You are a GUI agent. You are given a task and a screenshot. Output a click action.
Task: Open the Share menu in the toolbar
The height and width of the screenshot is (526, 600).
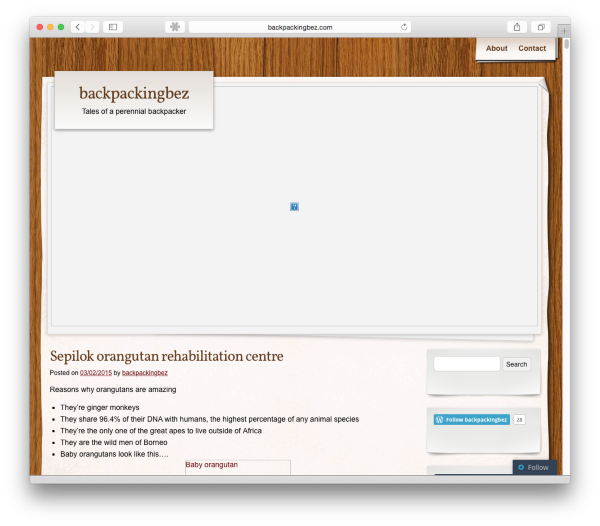pos(517,27)
